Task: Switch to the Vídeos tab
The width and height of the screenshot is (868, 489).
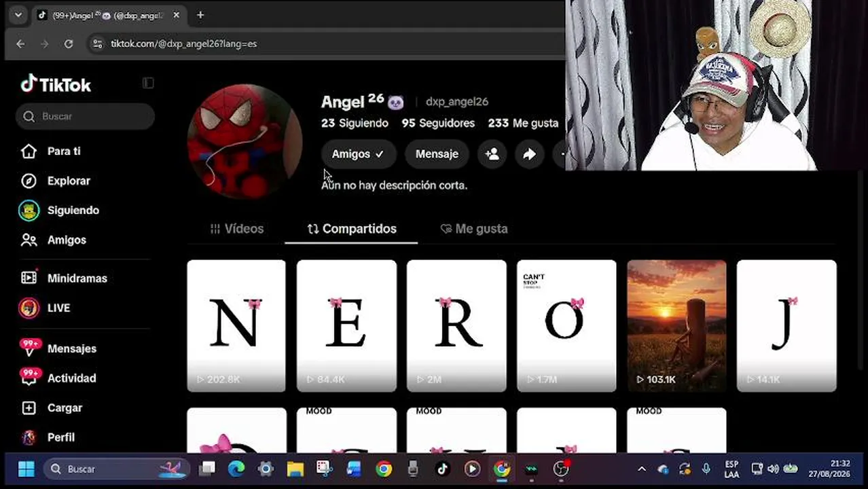Action: click(236, 229)
